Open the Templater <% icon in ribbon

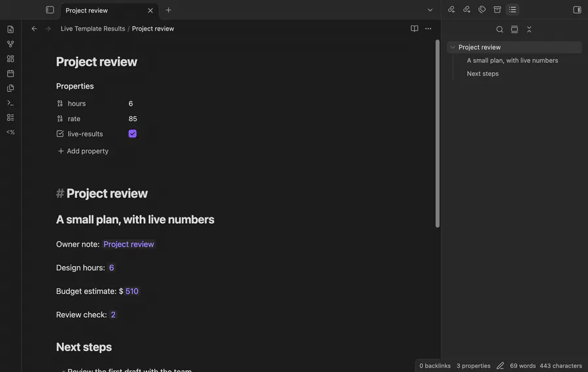tap(10, 132)
